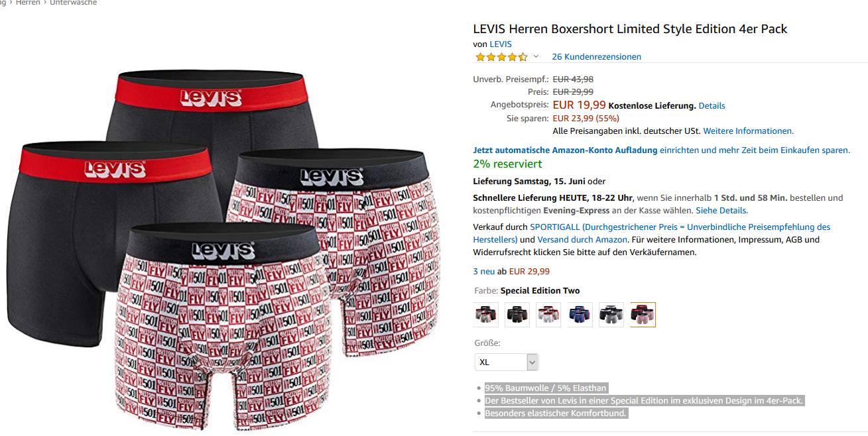This screenshot has width=868, height=436.
Task: Choose the all-black boxer pack swatch
Action: pyautogui.click(x=517, y=315)
